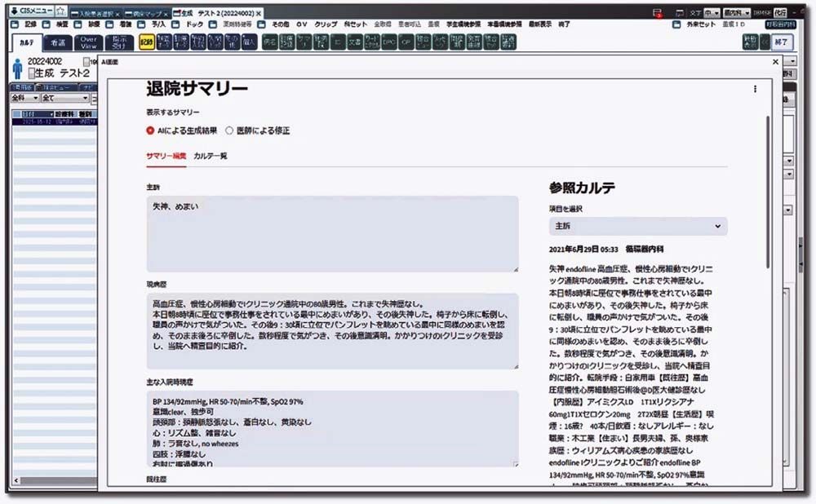816x504 pixels.
Task: Select the 看護 main tab
Action: 58,43
